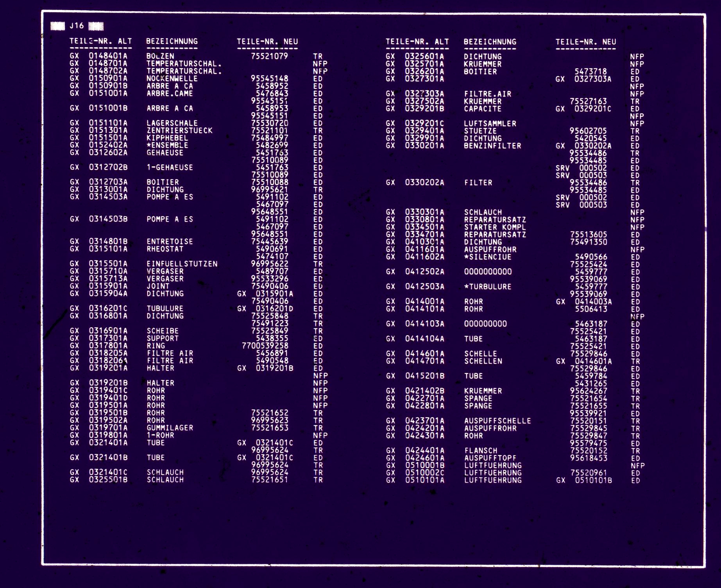Click the *ENSEMBLE description

tap(167, 145)
